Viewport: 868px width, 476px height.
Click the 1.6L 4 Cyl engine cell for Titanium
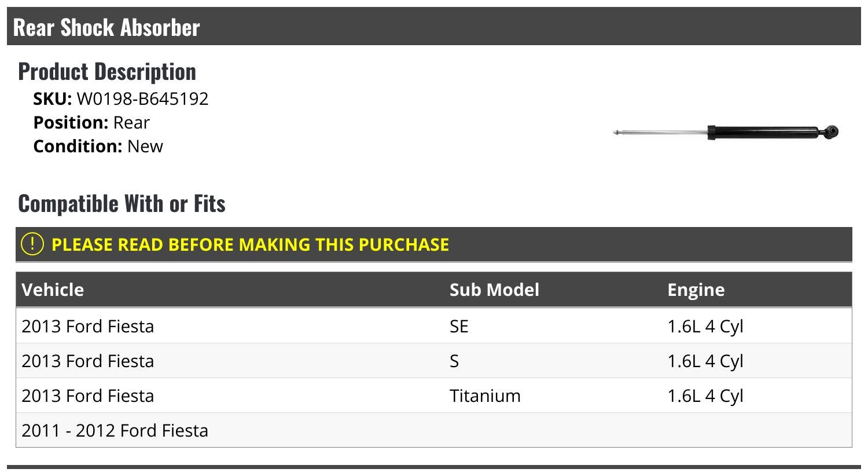(x=705, y=396)
